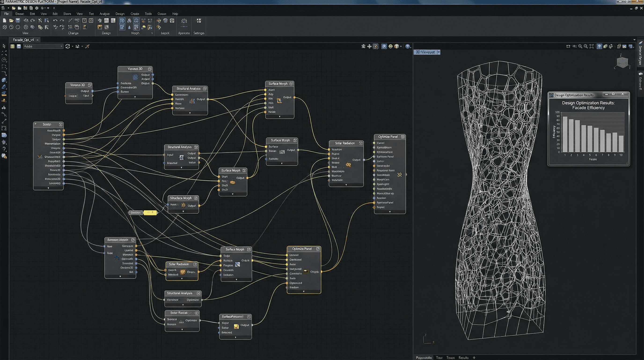Expand the Scoop node's bottom arrow
Screen dimensions: 644x360
48,188
